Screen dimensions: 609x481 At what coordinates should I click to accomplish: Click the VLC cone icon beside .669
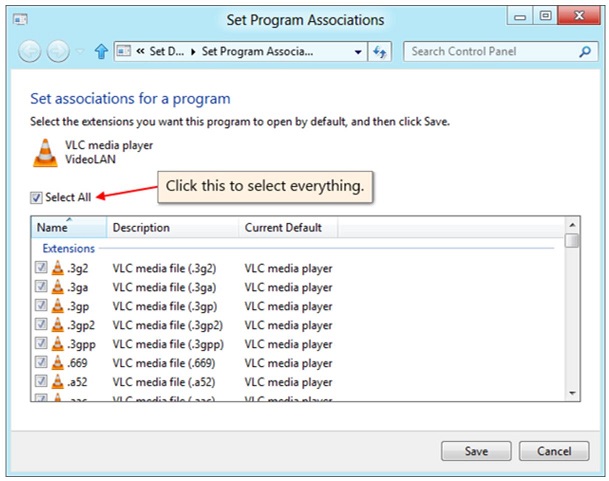pos(57,362)
